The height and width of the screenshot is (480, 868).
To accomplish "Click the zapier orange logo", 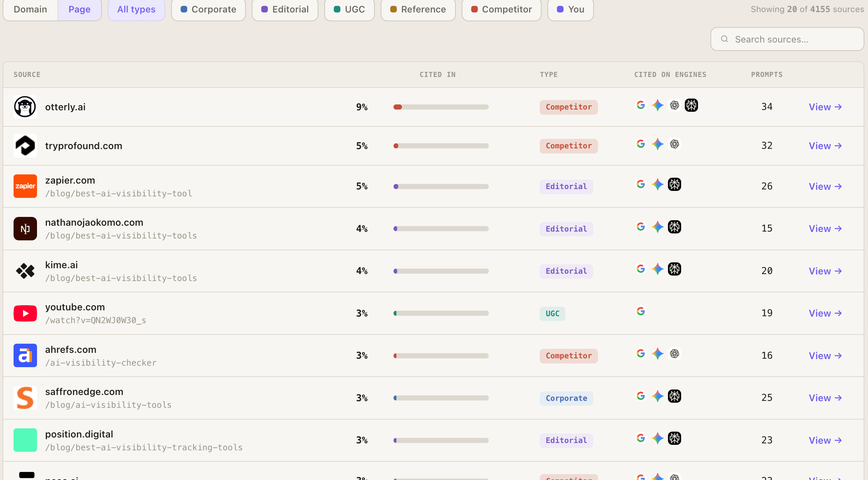I will pos(25,186).
